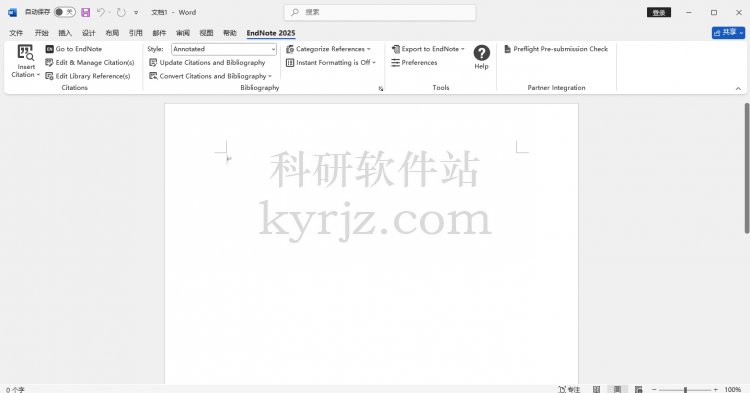Click the zoom slider
Viewport: 750px width, 393px height.
[x=685, y=390]
